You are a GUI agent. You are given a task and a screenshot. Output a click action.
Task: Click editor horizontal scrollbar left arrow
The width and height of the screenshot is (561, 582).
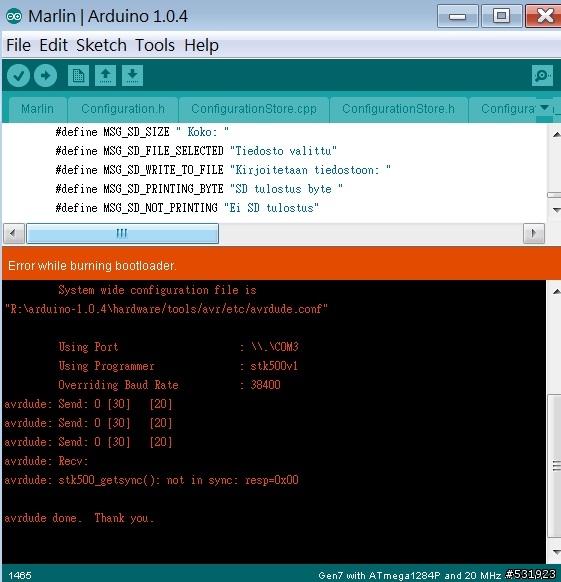coord(14,233)
